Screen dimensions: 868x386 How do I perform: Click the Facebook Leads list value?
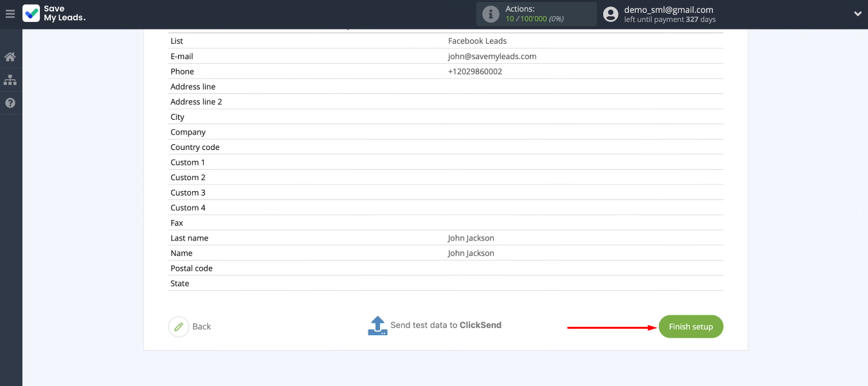(477, 41)
